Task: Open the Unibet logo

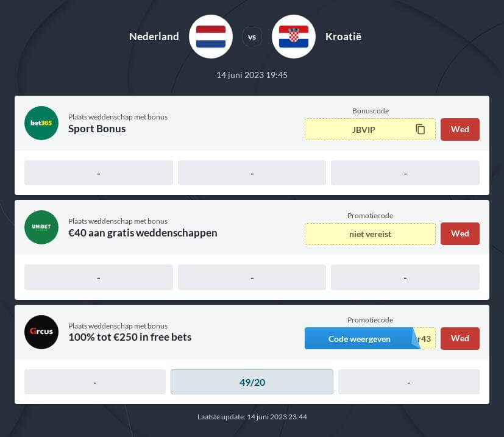Action: tap(41, 227)
